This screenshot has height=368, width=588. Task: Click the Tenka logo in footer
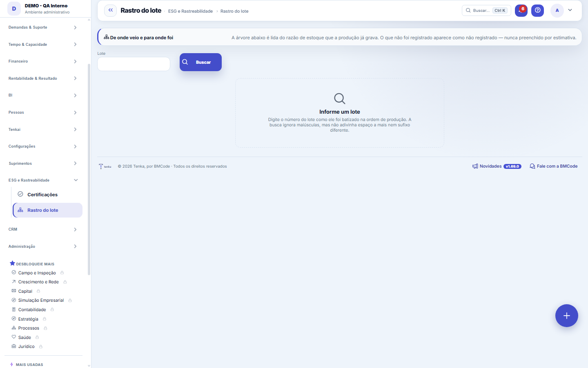point(105,166)
